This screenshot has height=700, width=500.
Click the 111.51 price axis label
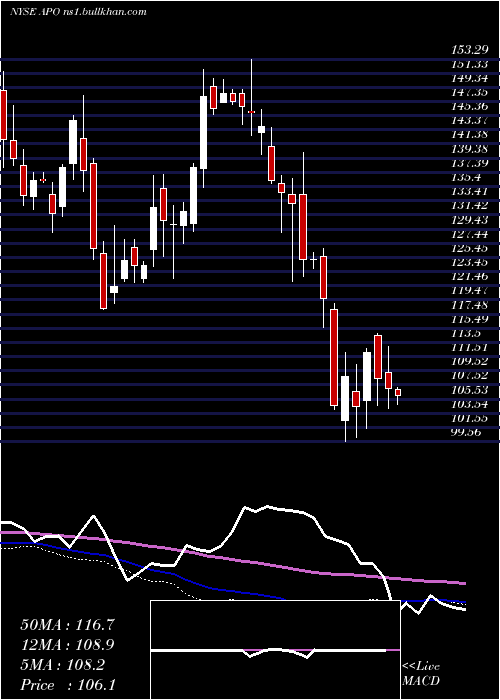[469, 347]
